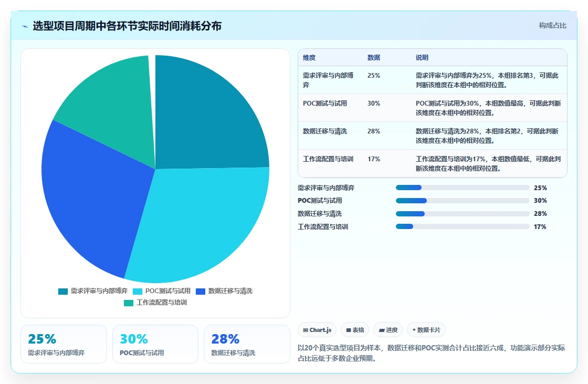Select the 数据迁移与清洗 table row name
This screenshot has height=384, width=588.
pos(325,131)
